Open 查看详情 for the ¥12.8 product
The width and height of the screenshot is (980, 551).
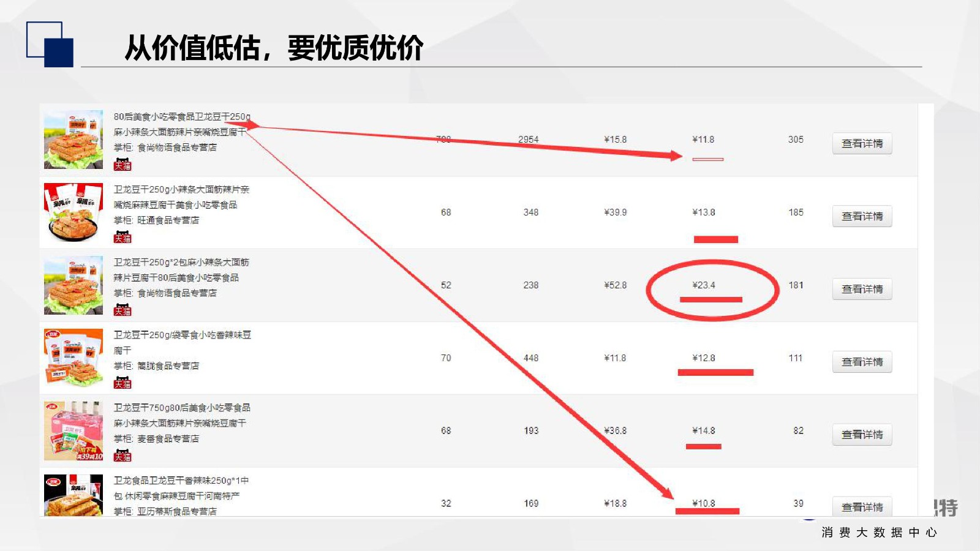pyautogui.click(x=862, y=362)
